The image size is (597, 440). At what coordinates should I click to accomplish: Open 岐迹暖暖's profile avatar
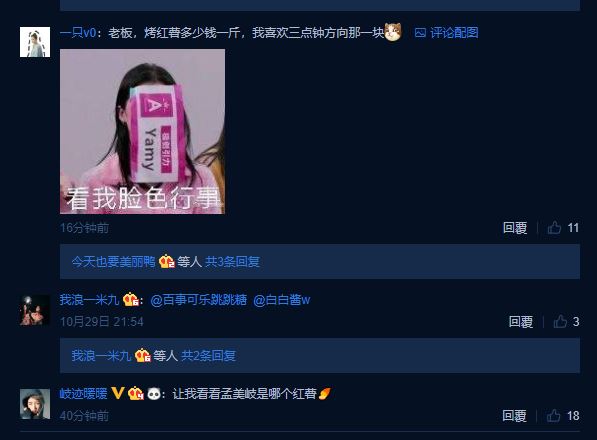click(35, 404)
